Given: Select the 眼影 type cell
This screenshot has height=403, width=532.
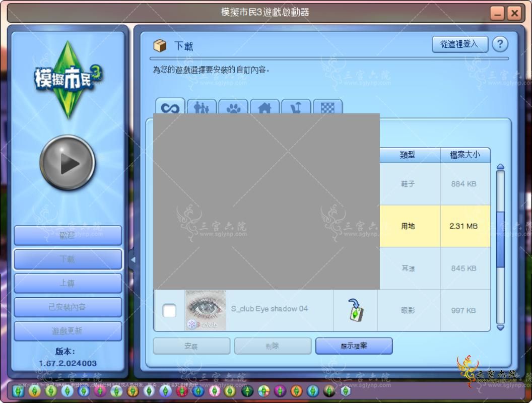Looking at the screenshot, I should point(410,310).
